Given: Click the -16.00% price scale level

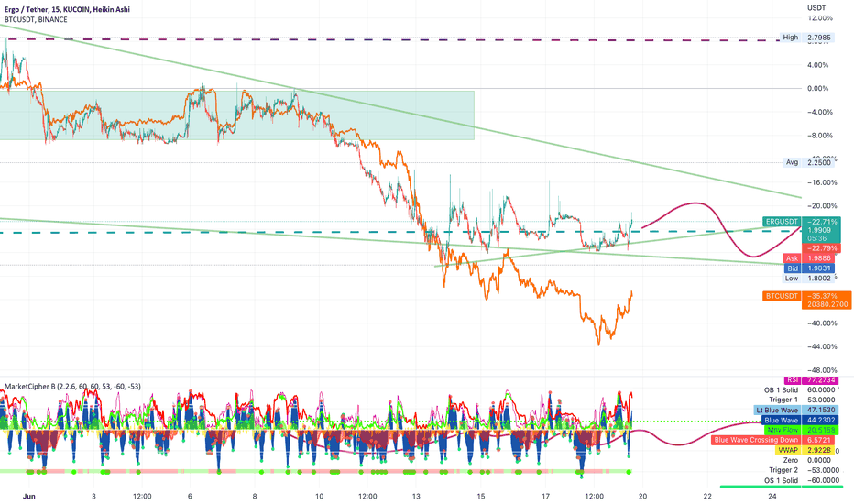Looking at the screenshot, I should coord(820,182).
